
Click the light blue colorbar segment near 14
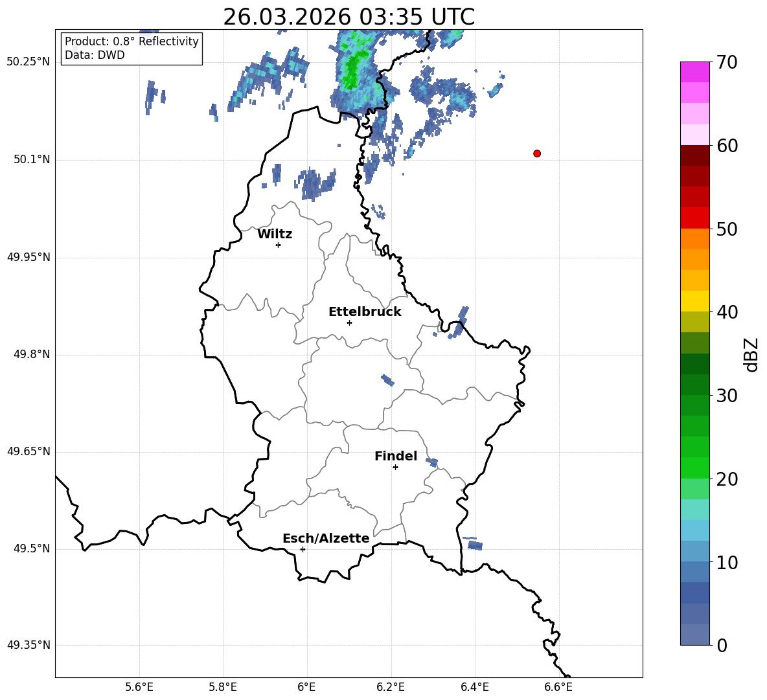pyautogui.click(x=695, y=530)
